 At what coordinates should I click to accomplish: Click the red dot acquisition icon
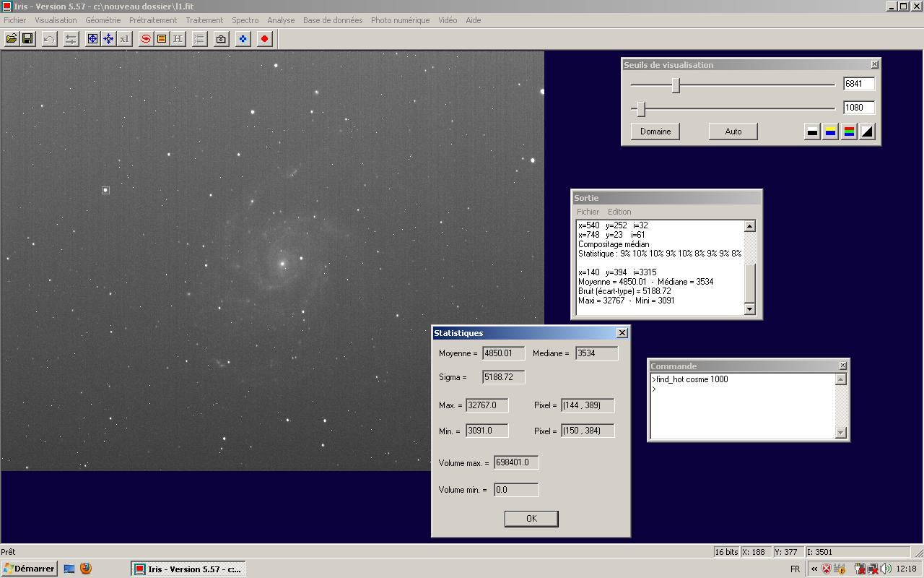pyautogui.click(x=263, y=38)
